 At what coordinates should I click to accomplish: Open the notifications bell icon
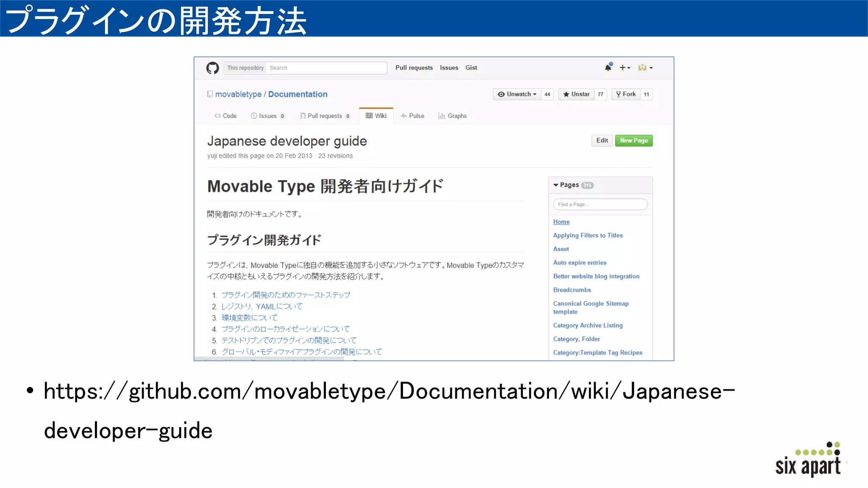pyautogui.click(x=609, y=67)
